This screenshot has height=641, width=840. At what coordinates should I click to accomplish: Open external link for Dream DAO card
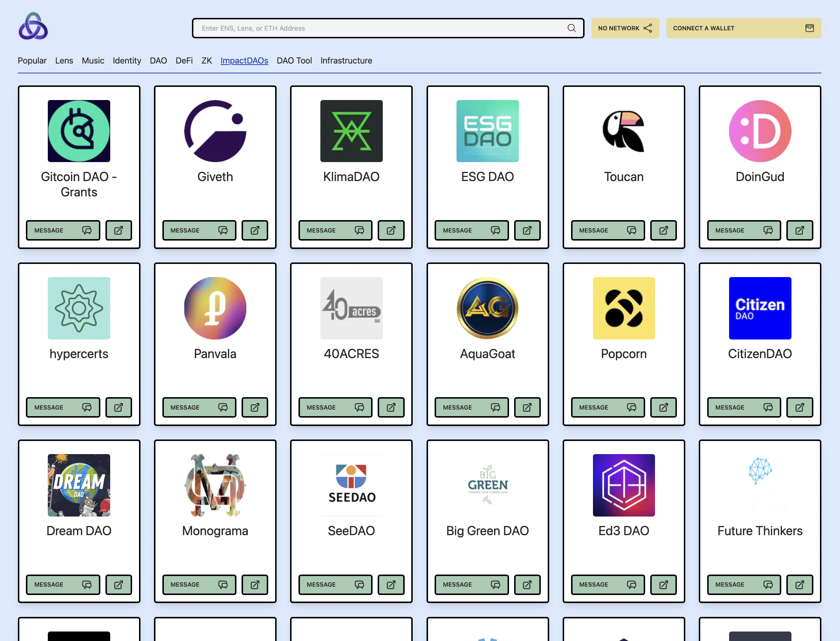[119, 584]
